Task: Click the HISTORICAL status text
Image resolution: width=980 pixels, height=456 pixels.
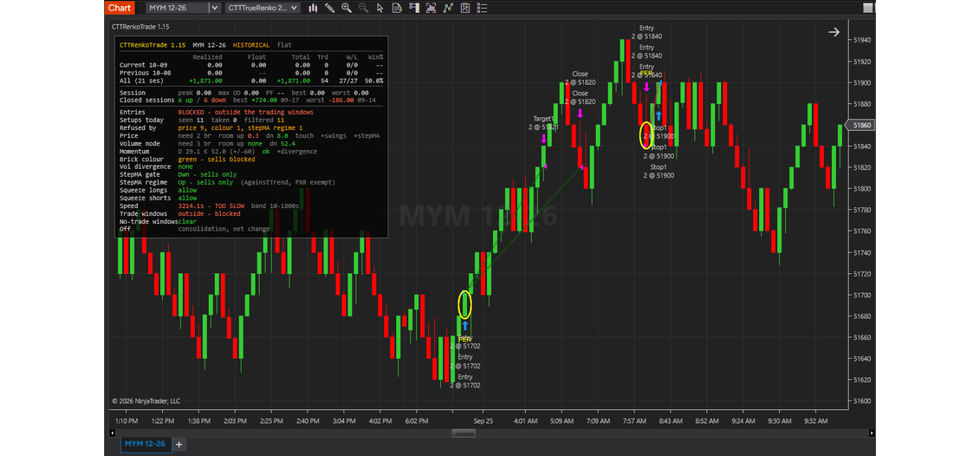Action: pos(252,45)
